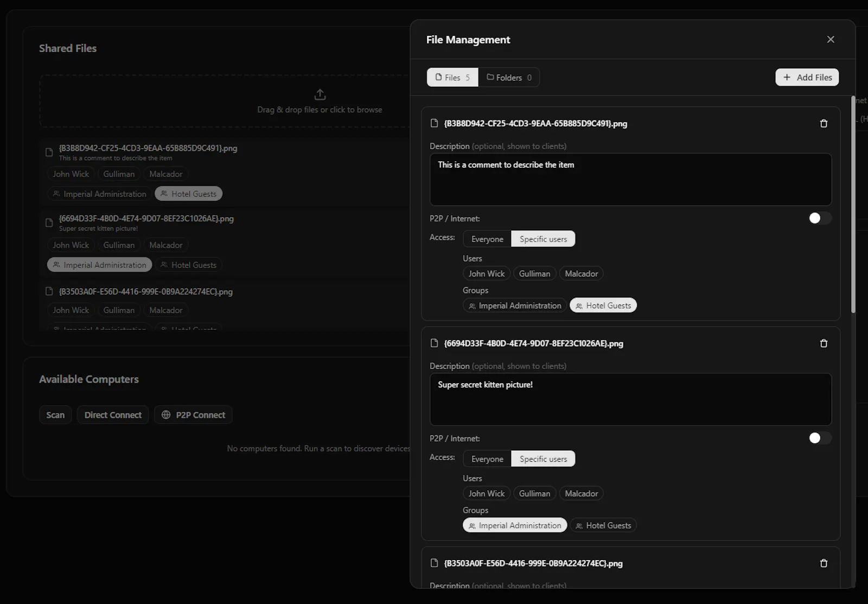The width and height of the screenshot is (868, 604).
Task: Click the drag & drop upload area
Action: click(225, 101)
